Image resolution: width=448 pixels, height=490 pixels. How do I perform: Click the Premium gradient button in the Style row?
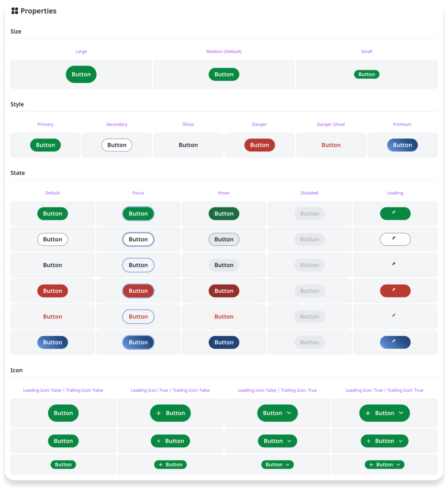point(402,145)
